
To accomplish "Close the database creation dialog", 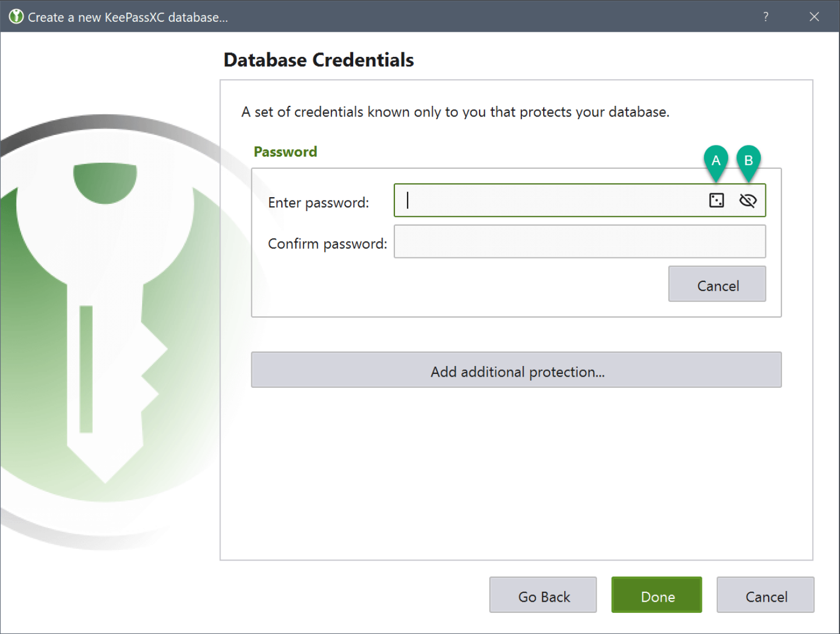I will click(814, 17).
